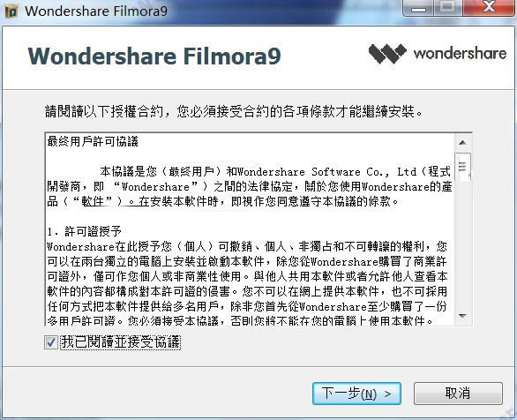Screen dimensions: 517x420
Task: Click the license agreement scrollbar thumb
Action: [462, 167]
